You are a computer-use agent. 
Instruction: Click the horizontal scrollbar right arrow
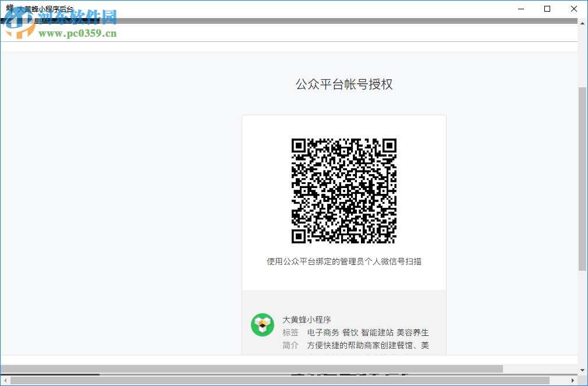pyautogui.click(x=573, y=381)
